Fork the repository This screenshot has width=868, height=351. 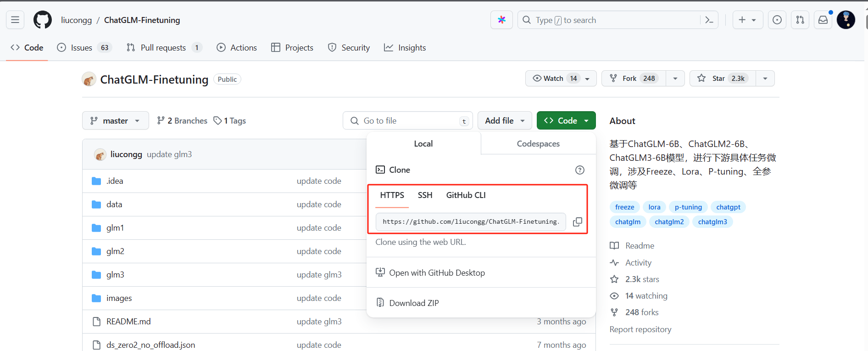(x=634, y=79)
